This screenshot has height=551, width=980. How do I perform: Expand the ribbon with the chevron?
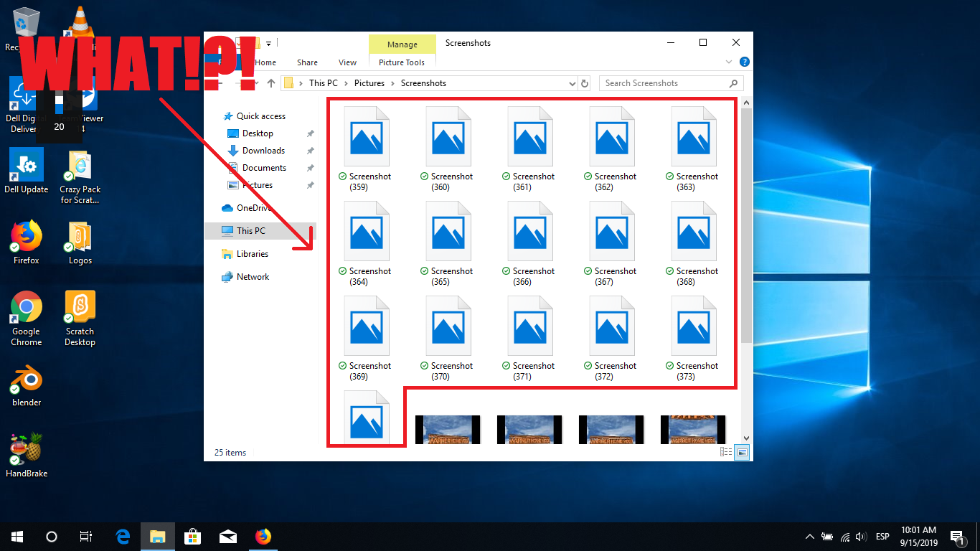(x=730, y=62)
